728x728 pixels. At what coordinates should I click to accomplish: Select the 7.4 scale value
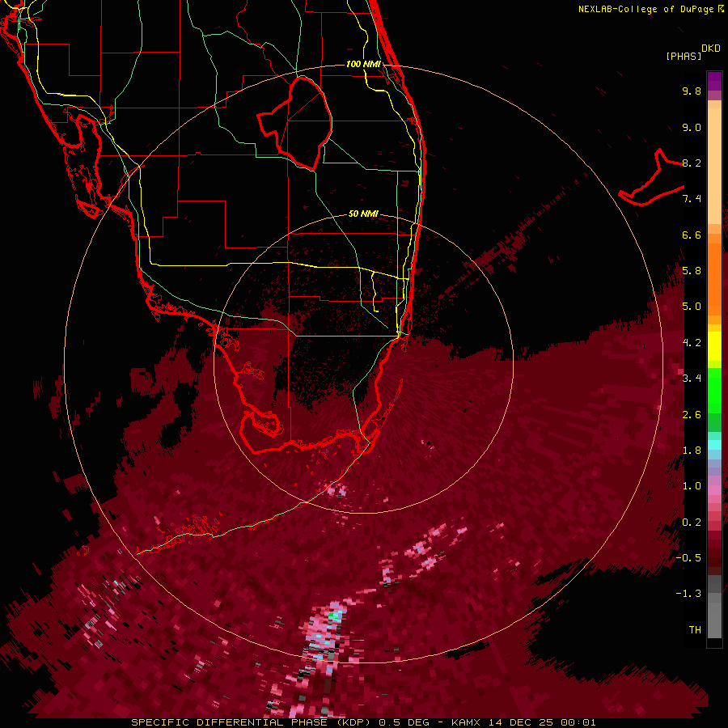692,199
